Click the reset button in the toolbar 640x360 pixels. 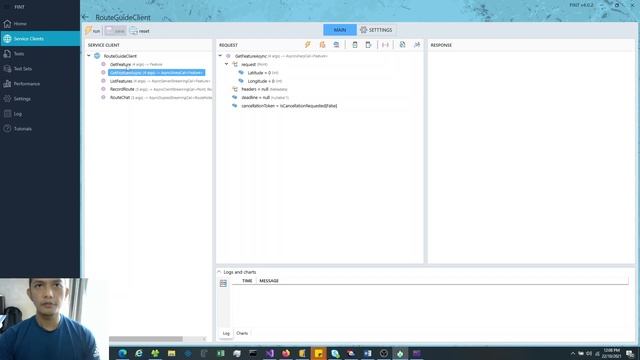click(140, 31)
